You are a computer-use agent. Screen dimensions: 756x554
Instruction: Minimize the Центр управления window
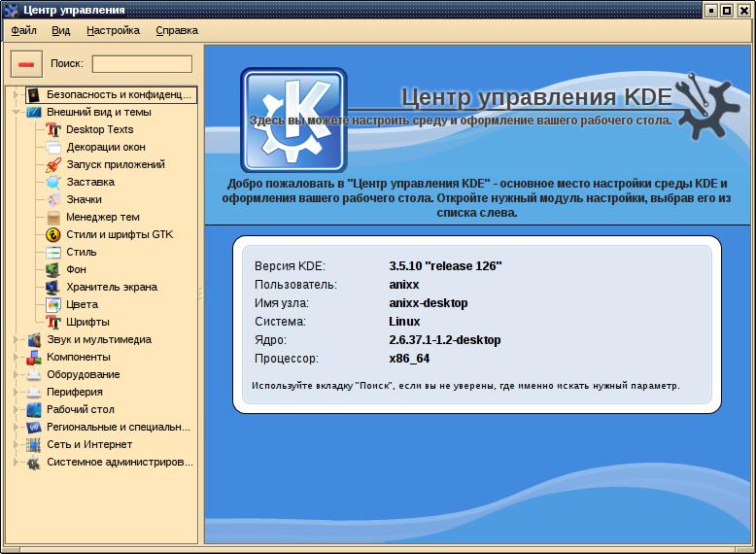711,10
